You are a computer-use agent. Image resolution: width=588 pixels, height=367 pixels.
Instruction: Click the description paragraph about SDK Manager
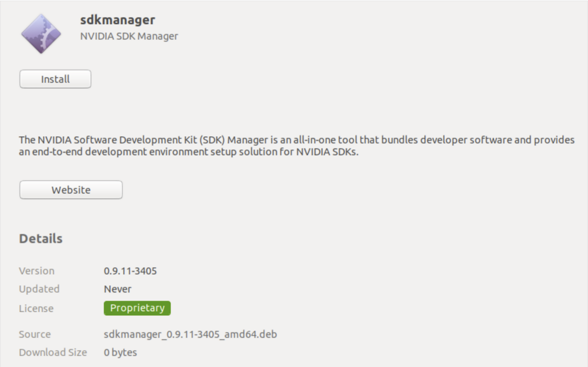coord(296,146)
